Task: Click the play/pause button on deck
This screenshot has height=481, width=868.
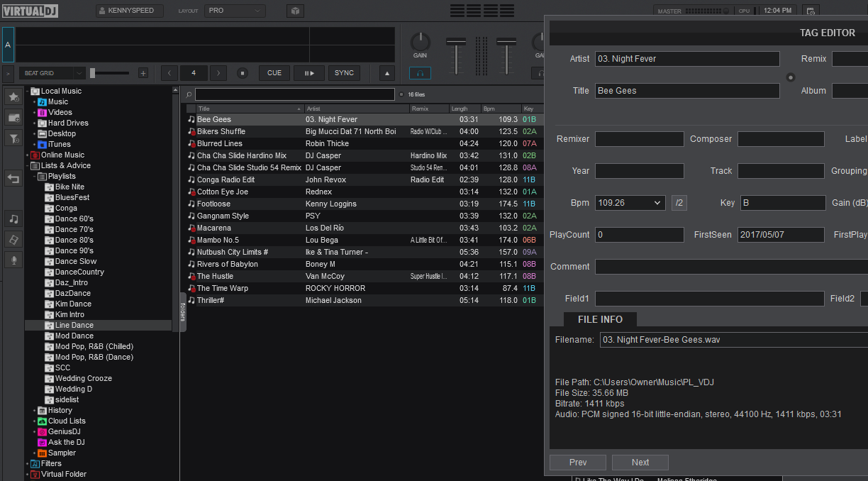Action: click(x=309, y=73)
